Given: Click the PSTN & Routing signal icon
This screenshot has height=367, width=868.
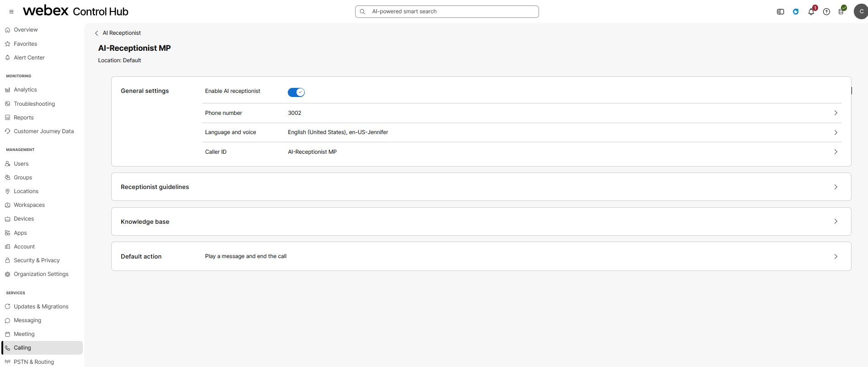Looking at the screenshot, I should click(x=7, y=362).
